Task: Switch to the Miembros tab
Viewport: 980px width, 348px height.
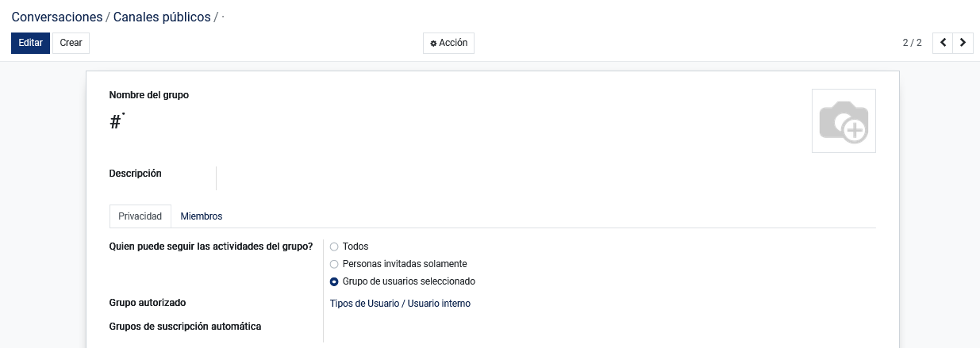Action: pos(202,216)
